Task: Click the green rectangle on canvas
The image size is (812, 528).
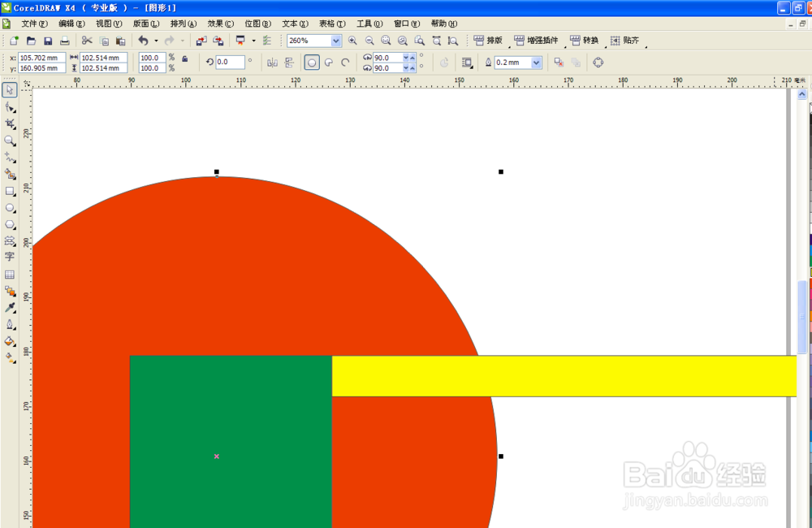Action: pos(231,441)
